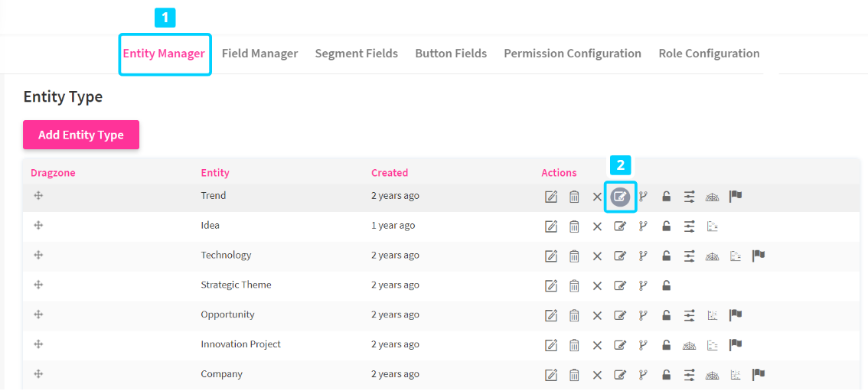Image resolution: width=868 pixels, height=391 pixels.
Task: Toggle the lock icon in Company row
Action: click(x=666, y=374)
